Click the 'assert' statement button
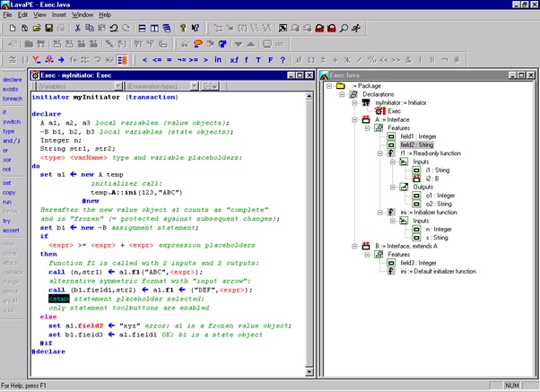Screen dimensions: 540x392 pos(12,229)
